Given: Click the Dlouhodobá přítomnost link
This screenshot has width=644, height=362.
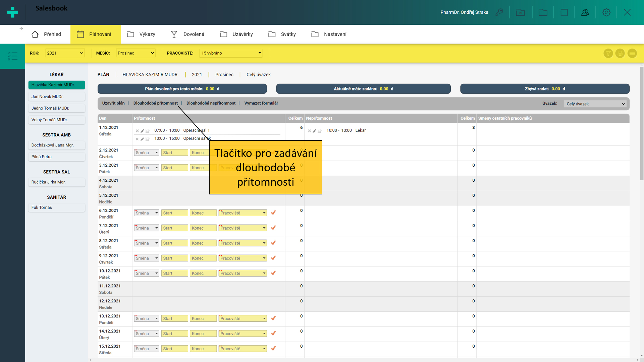Looking at the screenshot, I should pos(155,103).
